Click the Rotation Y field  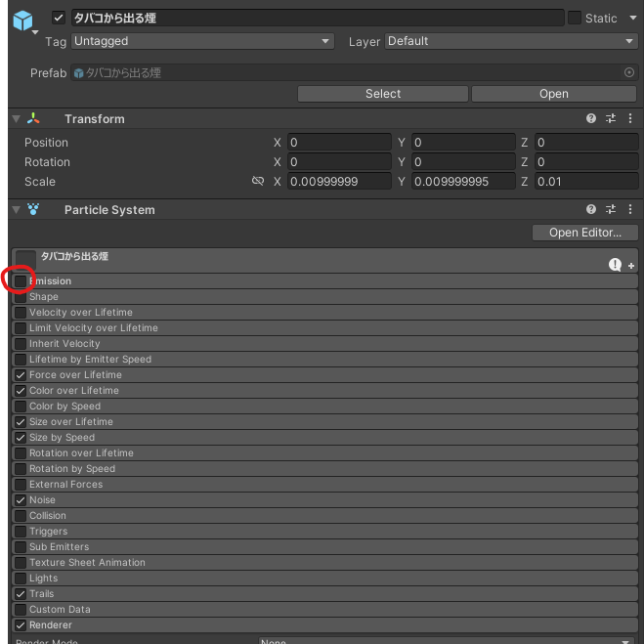click(x=463, y=162)
